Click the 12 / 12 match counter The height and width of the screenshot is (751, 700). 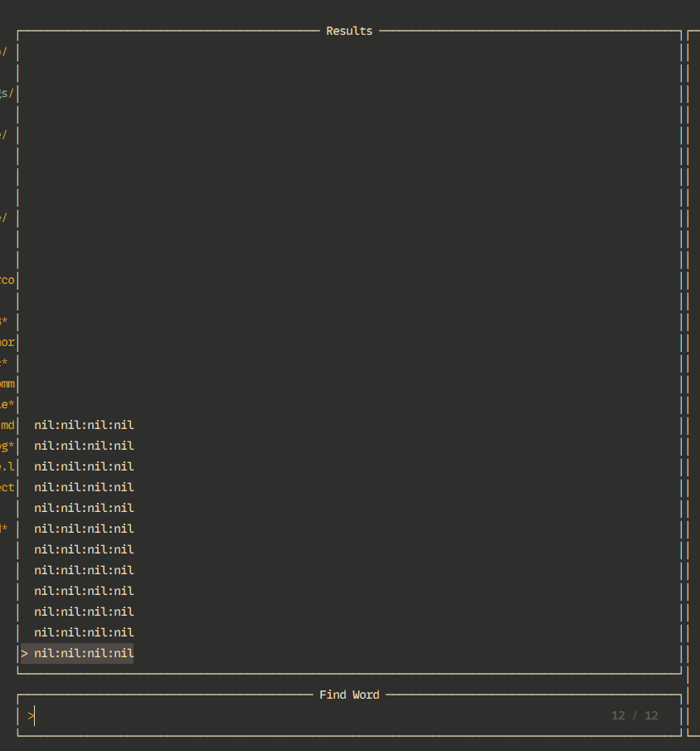click(x=634, y=715)
